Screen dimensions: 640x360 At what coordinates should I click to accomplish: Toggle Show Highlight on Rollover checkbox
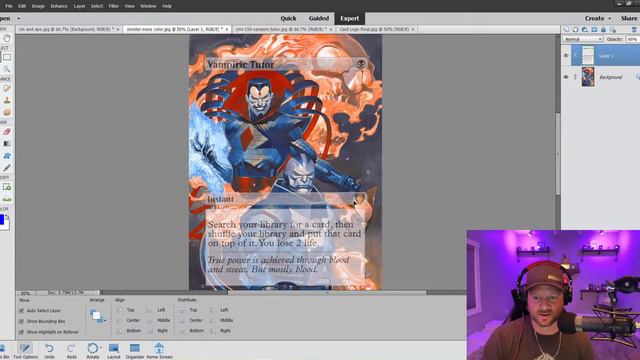[21, 332]
